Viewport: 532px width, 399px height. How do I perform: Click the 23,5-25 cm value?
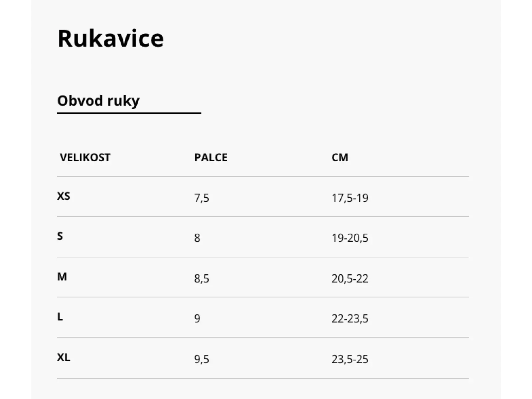[350, 359]
